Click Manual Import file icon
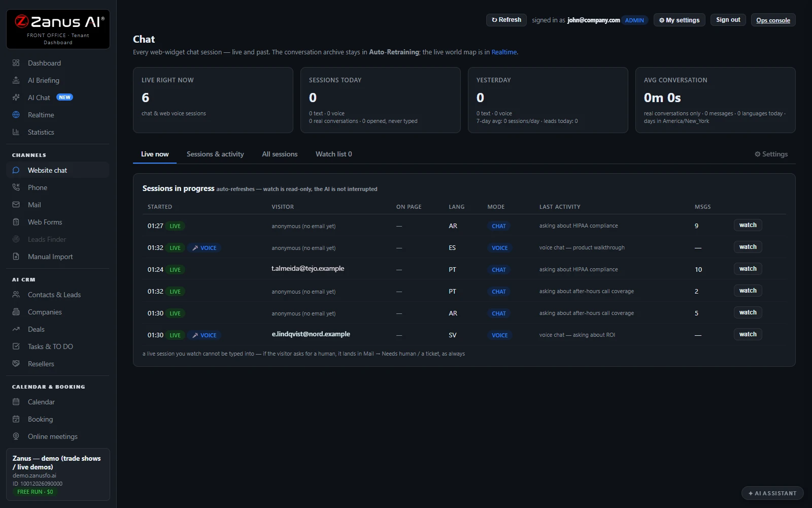 tap(16, 257)
